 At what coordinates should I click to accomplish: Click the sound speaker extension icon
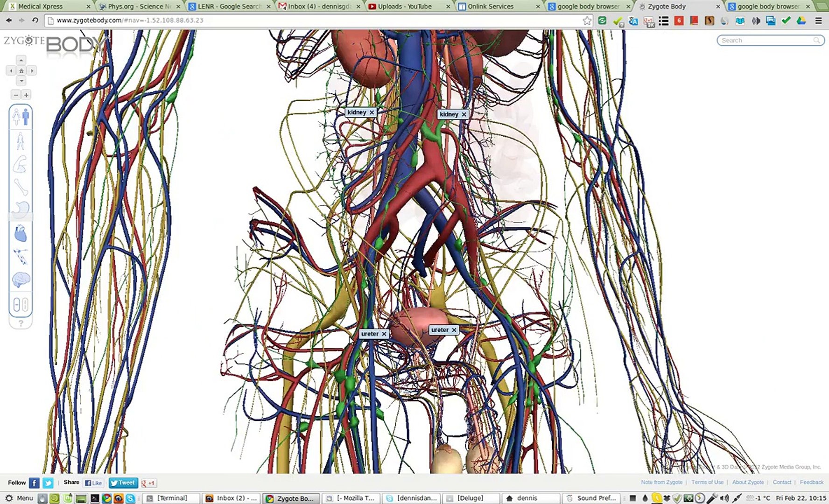756,21
